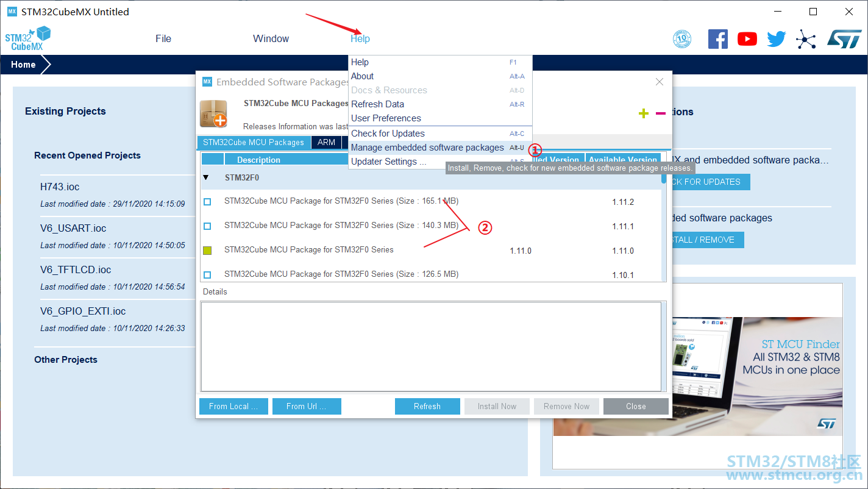This screenshot has width=868, height=489.
Task: Open User Preferences from the Help menu
Action: coord(440,118)
